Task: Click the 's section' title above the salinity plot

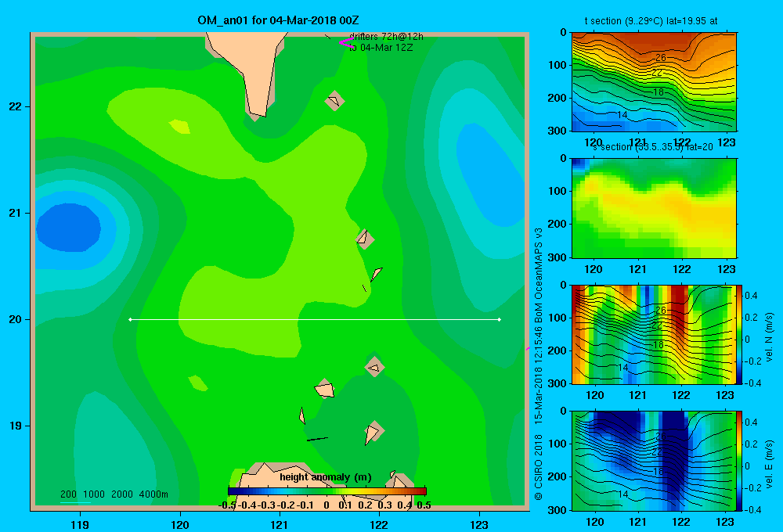Action: 653,147
